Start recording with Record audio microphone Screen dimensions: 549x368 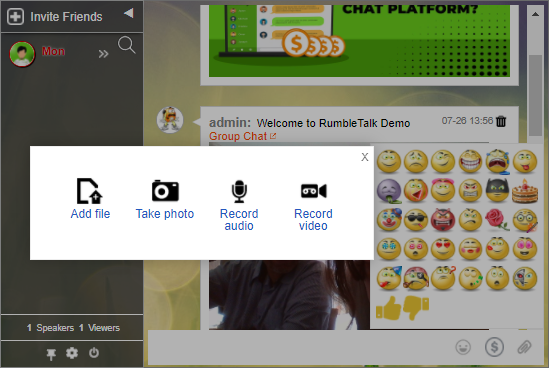(239, 191)
